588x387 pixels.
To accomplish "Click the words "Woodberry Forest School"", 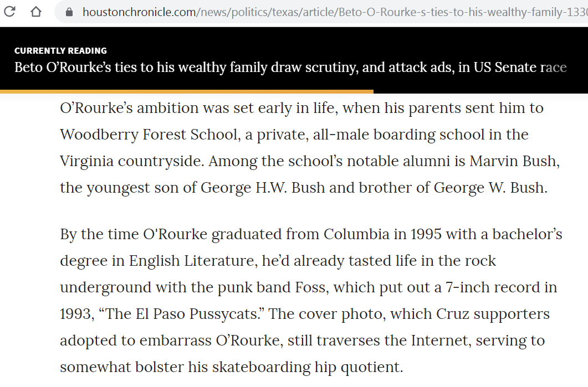I will [x=149, y=135].
